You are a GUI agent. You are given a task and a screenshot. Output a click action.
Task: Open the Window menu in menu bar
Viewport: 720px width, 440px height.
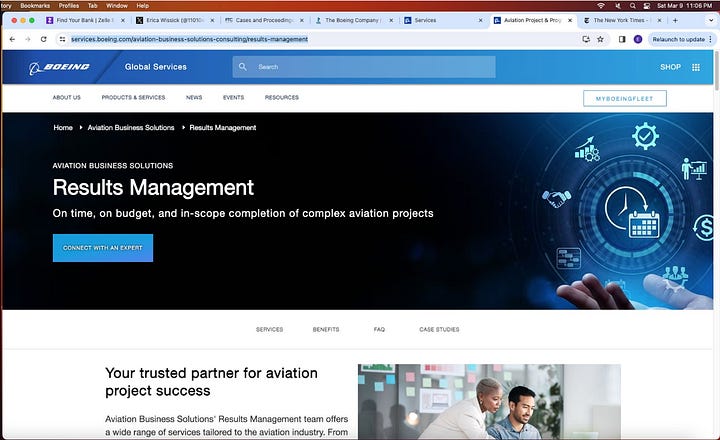click(117, 6)
